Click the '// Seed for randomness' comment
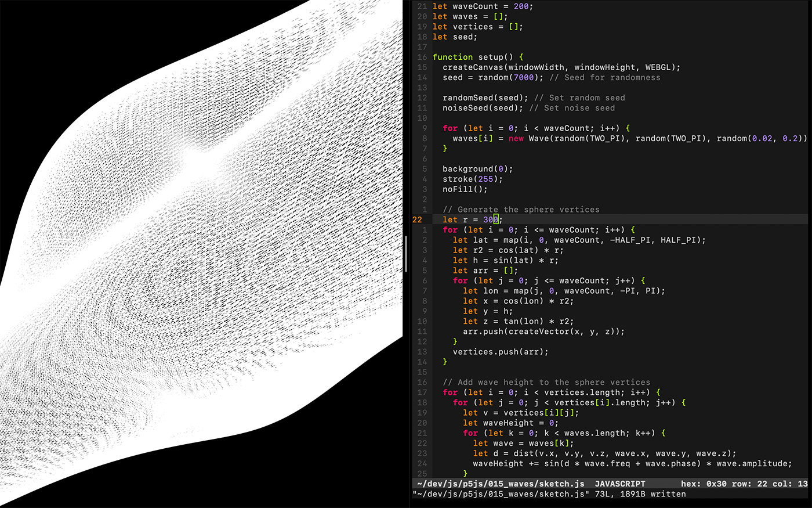The height and width of the screenshot is (508, 812). point(604,77)
